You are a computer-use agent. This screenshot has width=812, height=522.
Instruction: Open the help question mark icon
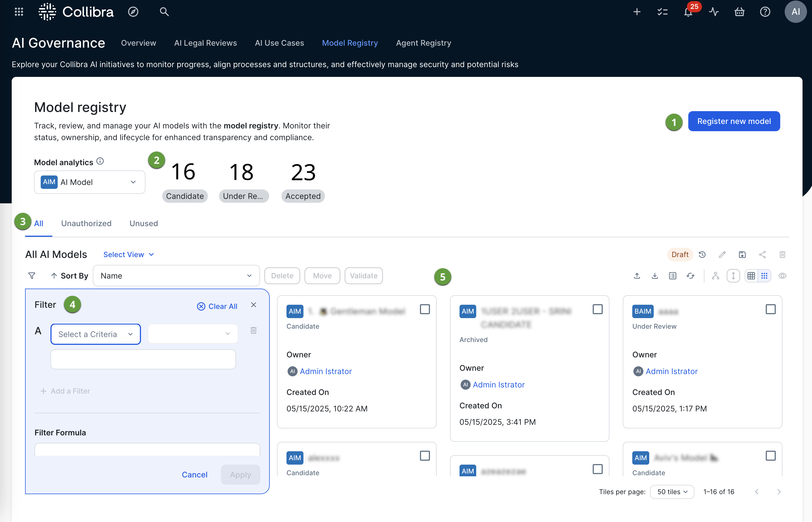click(765, 12)
